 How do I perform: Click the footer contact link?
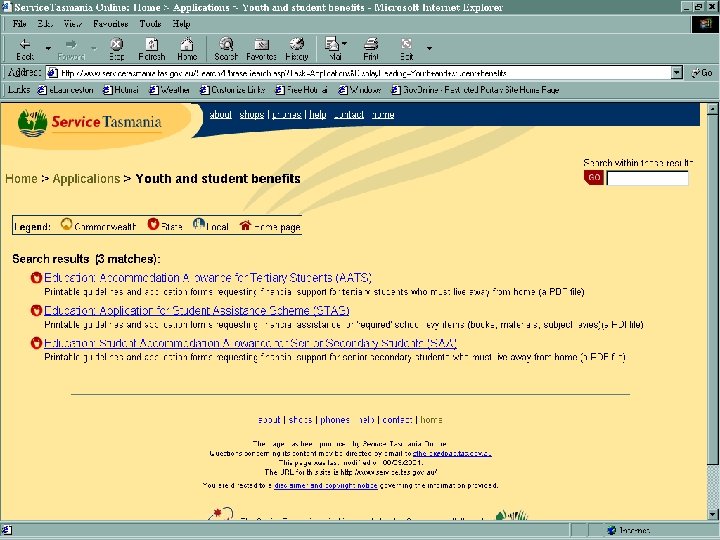coord(397,420)
